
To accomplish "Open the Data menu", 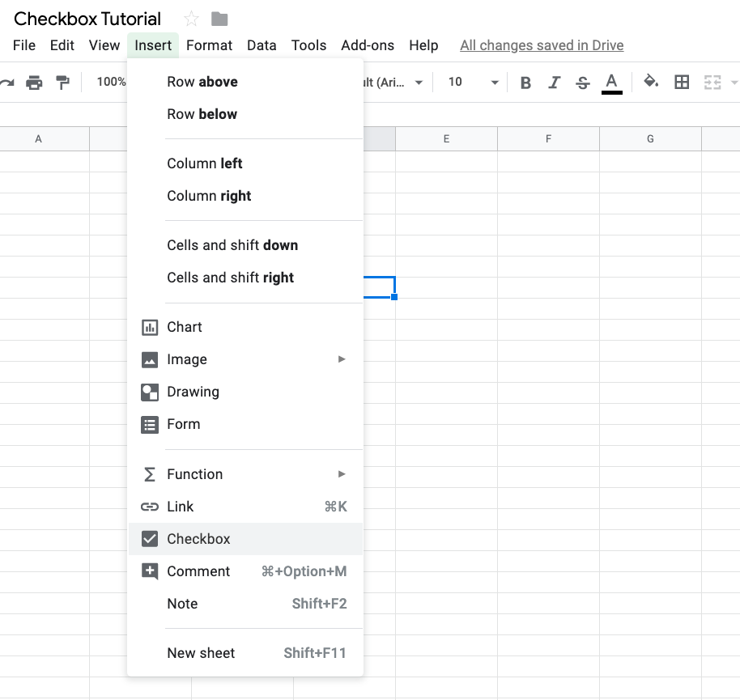I will pos(262,45).
